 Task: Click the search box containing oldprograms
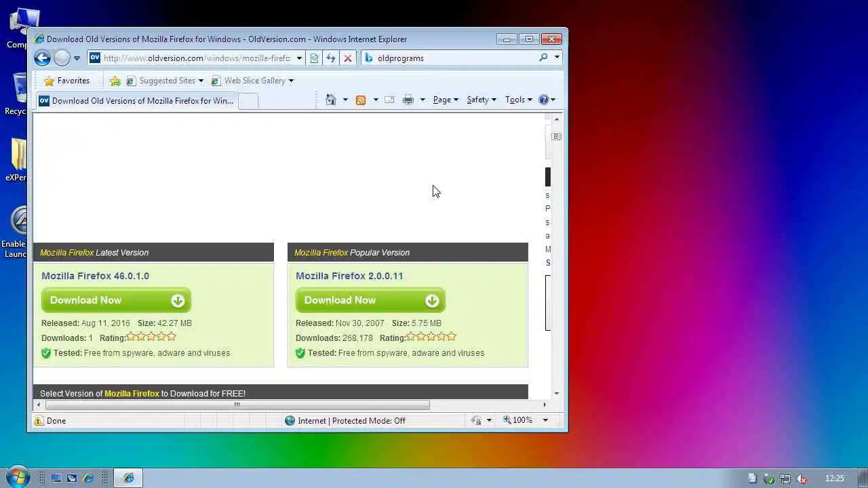point(456,58)
